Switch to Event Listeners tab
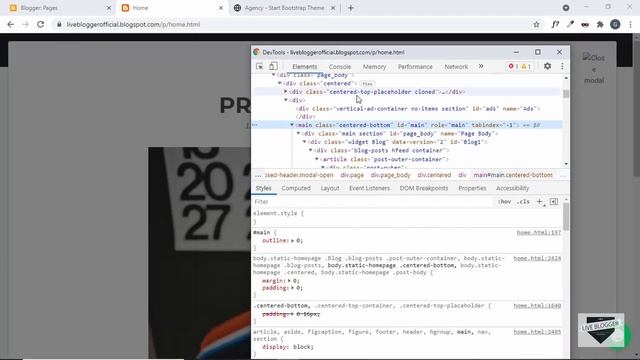Image resolution: width=640 pixels, height=360 pixels. pos(369,188)
